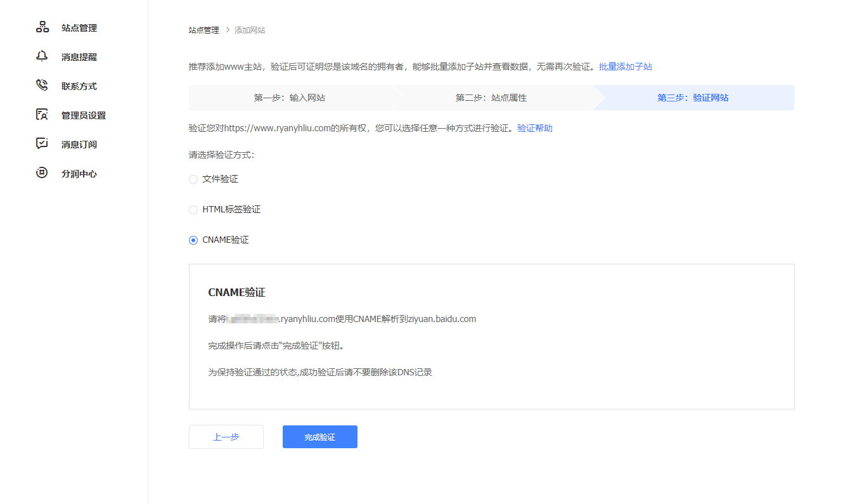Select the CNAME验证 radio option
Screen dimensions: 850x504
click(193, 240)
